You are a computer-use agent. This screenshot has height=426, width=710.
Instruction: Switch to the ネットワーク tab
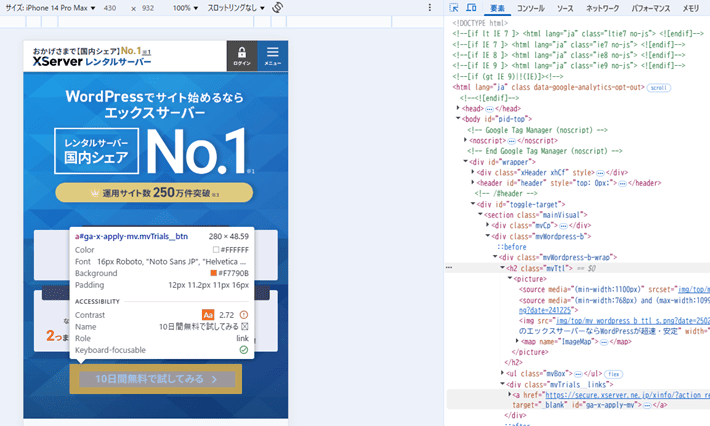pyautogui.click(x=602, y=8)
